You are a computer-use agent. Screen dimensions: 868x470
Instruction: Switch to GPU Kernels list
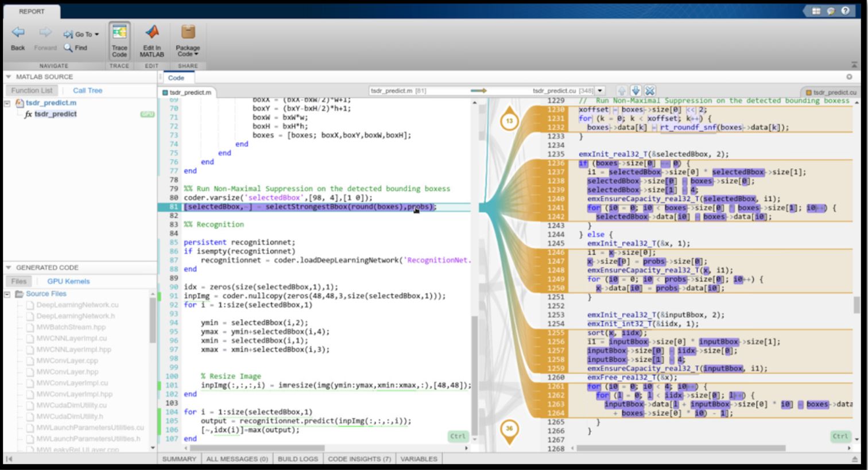tap(68, 281)
